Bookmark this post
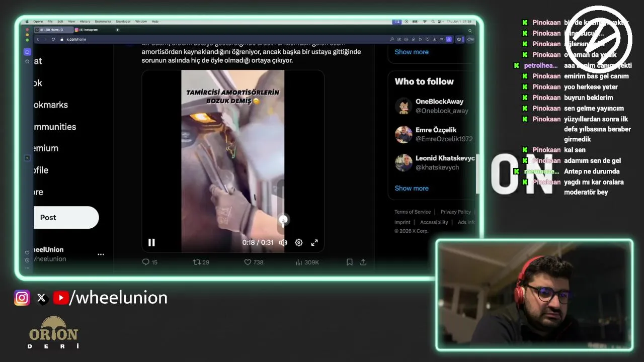The height and width of the screenshot is (362, 644). [x=349, y=262]
